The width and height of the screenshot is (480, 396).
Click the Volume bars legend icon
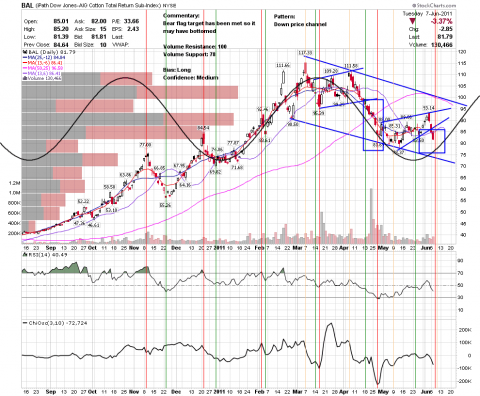tap(24, 78)
